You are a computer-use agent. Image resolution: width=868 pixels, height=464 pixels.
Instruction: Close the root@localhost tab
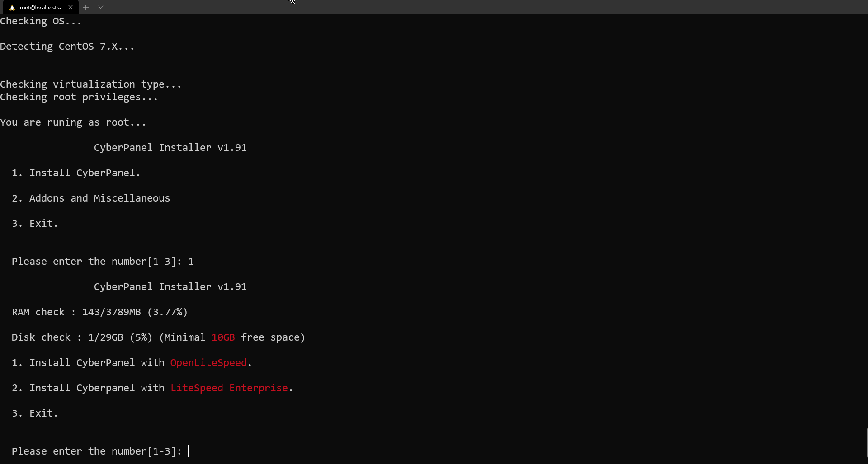point(71,7)
